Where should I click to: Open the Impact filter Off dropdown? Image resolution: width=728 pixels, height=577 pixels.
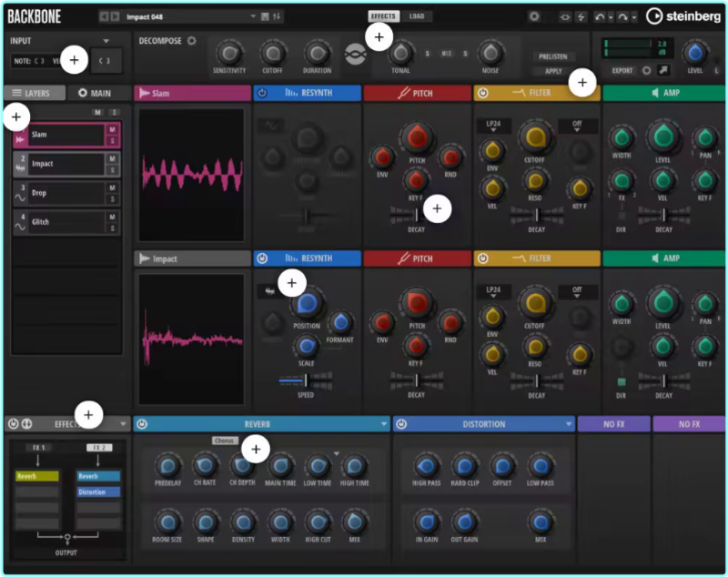577,291
